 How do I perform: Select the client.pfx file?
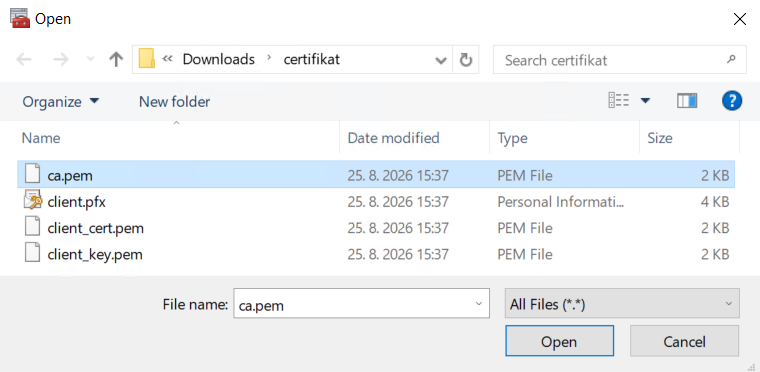[376, 201]
